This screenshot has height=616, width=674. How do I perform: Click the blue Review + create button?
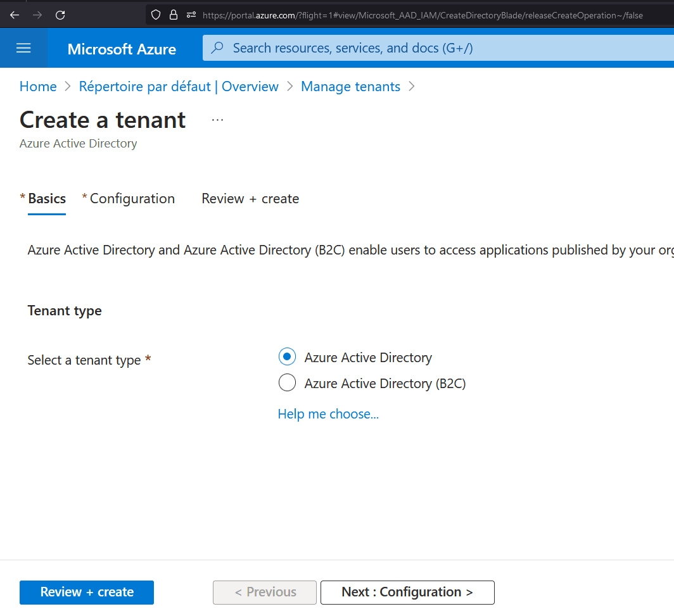87,592
